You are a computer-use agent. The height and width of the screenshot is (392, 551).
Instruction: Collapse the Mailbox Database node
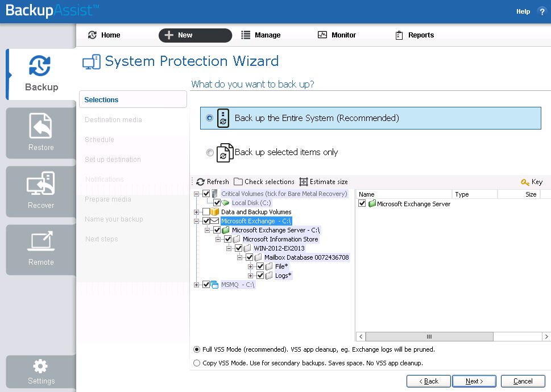pyautogui.click(x=239, y=257)
